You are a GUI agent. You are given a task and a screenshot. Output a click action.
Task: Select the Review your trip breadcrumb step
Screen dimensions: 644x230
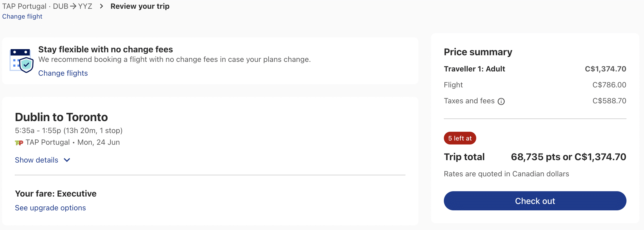click(140, 6)
